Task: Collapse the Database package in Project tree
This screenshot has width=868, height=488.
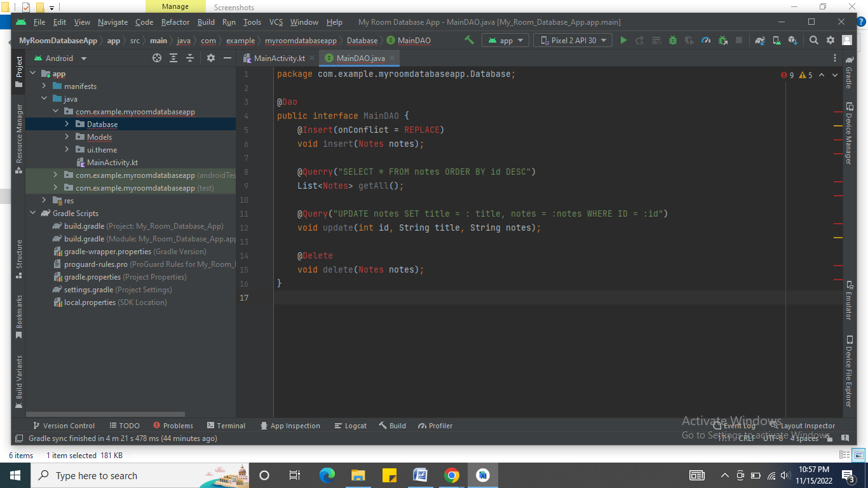Action: (x=67, y=124)
